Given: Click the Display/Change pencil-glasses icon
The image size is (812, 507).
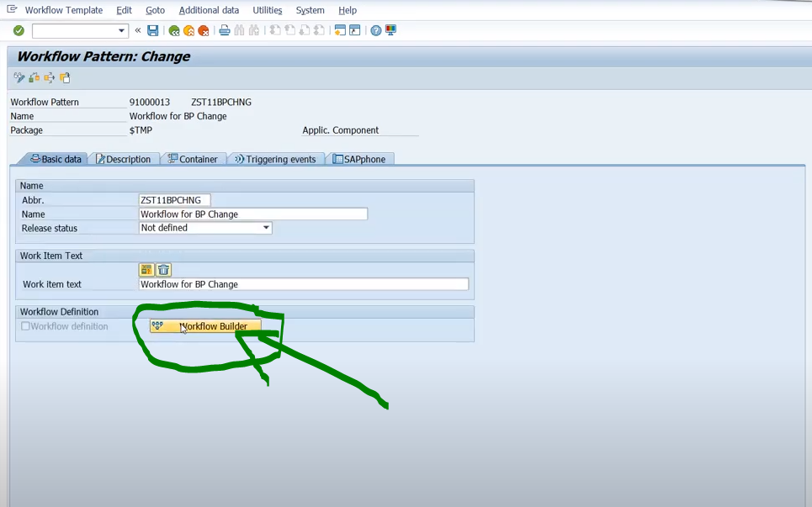Looking at the screenshot, I should coord(19,78).
